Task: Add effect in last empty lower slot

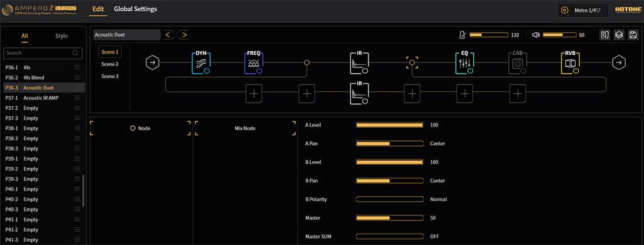Action: [518, 93]
